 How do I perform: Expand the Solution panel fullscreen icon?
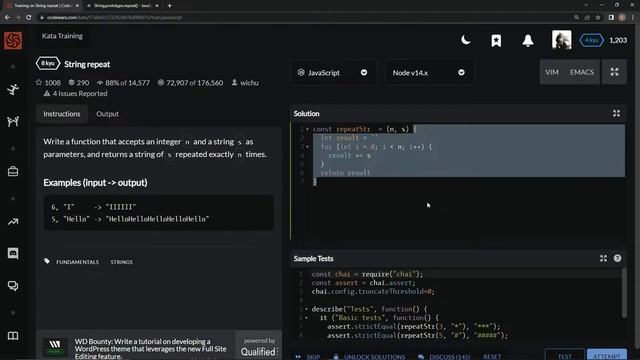pos(616,113)
